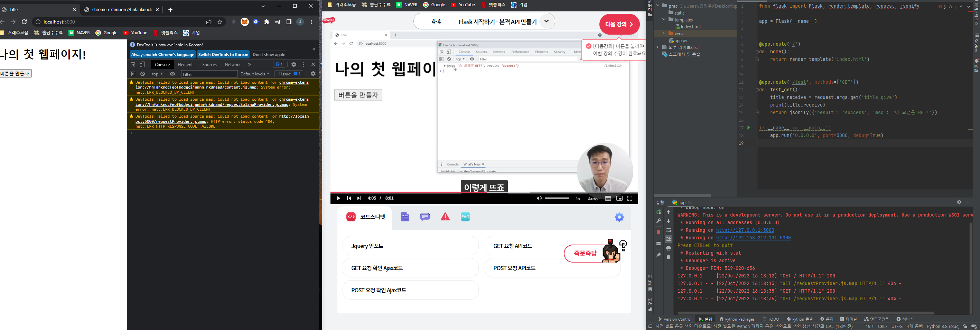
Task: Expand 외부 라이브러리 node in project tree
Action: (657, 47)
